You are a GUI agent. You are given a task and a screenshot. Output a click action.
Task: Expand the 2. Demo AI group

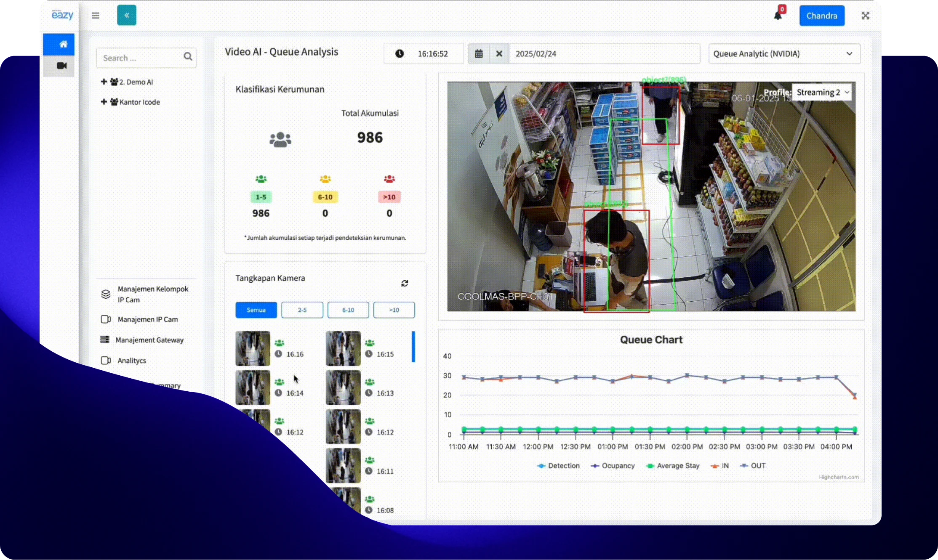tap(104, 82)
